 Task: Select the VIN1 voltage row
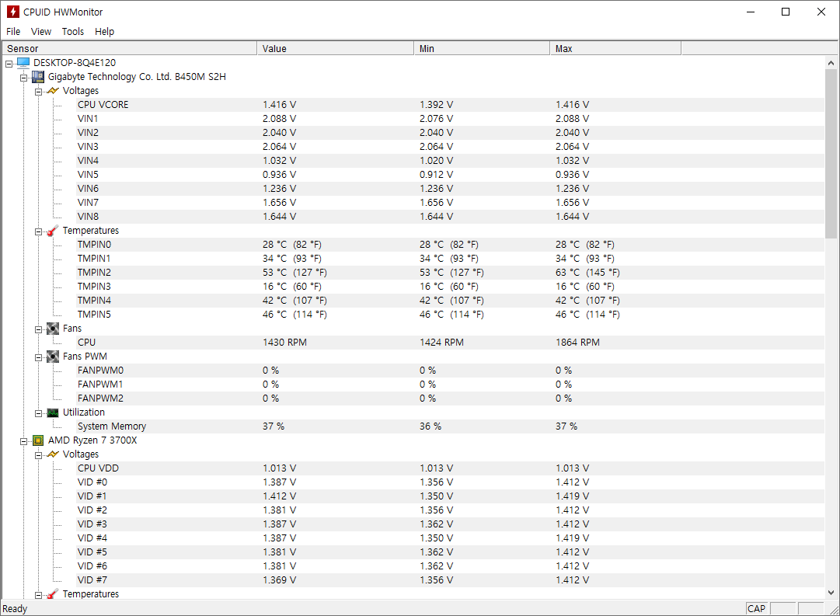tap(450, 118)
